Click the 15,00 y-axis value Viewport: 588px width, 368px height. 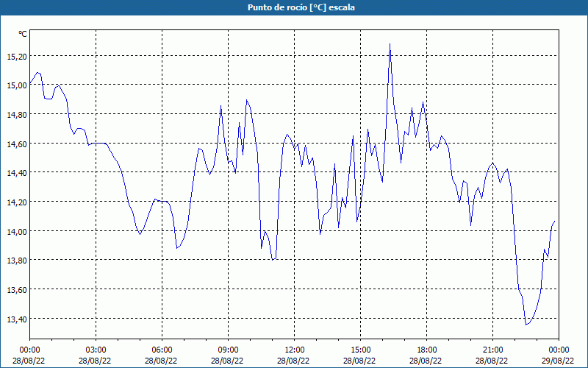17,85
